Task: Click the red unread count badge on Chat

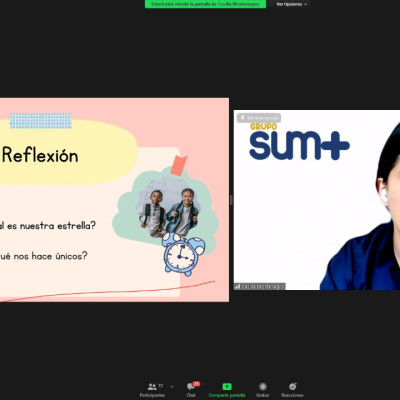Action: pos(196,384)
